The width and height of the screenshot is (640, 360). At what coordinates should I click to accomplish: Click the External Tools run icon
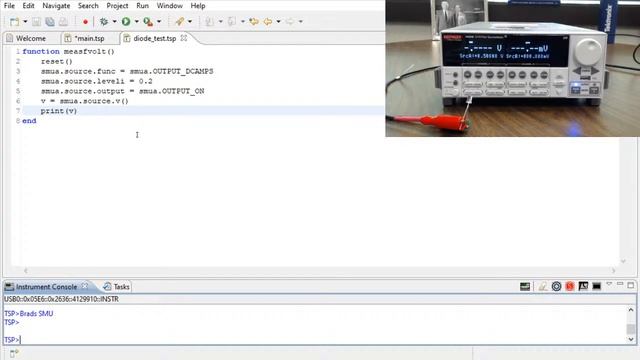point(148,22)
